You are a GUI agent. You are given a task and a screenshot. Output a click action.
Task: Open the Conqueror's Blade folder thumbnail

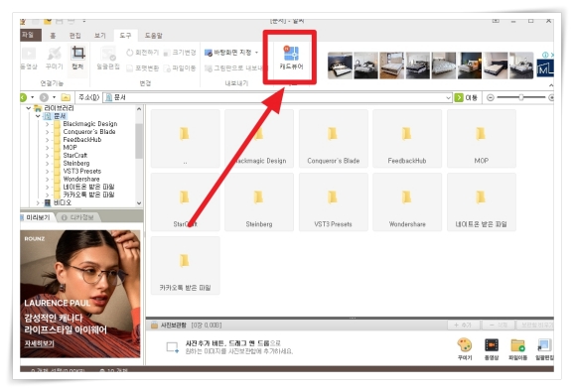pos(333,139)
